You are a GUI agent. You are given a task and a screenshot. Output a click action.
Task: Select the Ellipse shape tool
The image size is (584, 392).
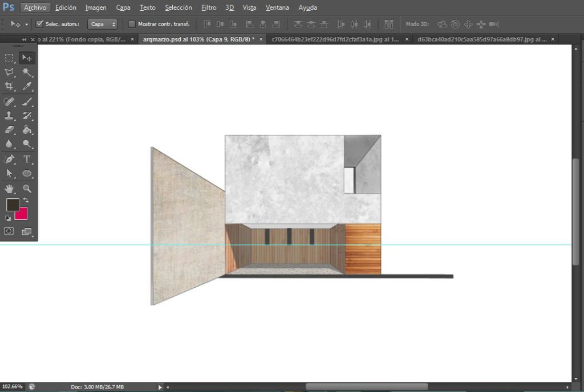(27, 173)
